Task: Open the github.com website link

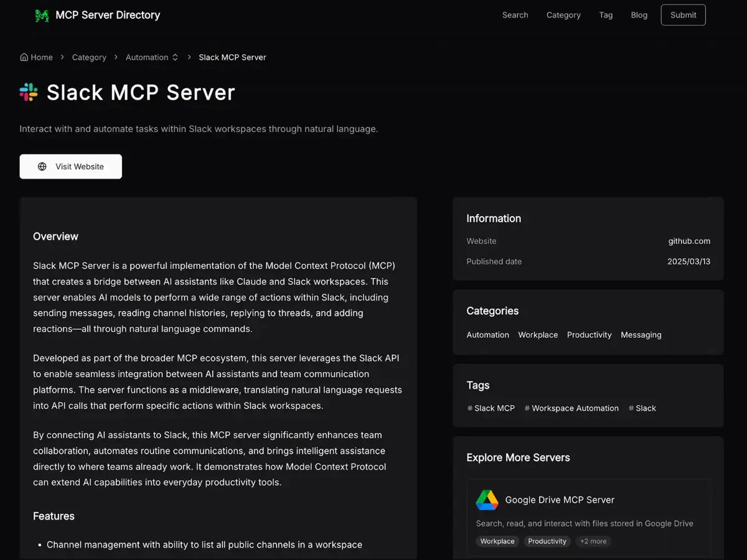Action: pos(689,241)
